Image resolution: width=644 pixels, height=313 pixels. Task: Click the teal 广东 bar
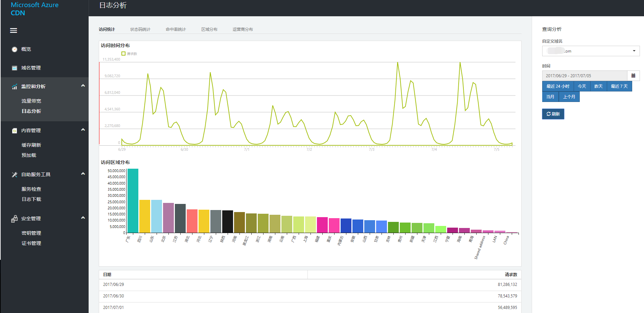click(x=133, y=201)
